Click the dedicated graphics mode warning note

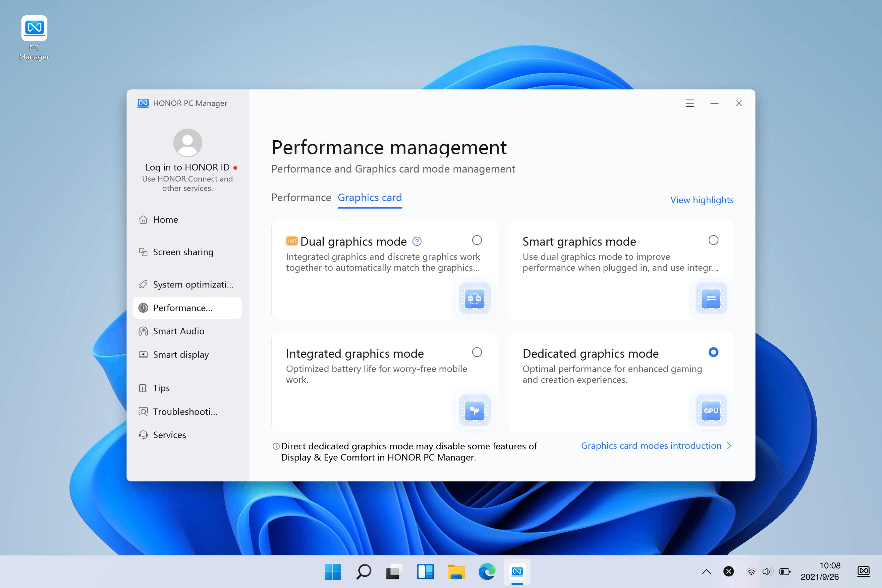click(409, 452)
